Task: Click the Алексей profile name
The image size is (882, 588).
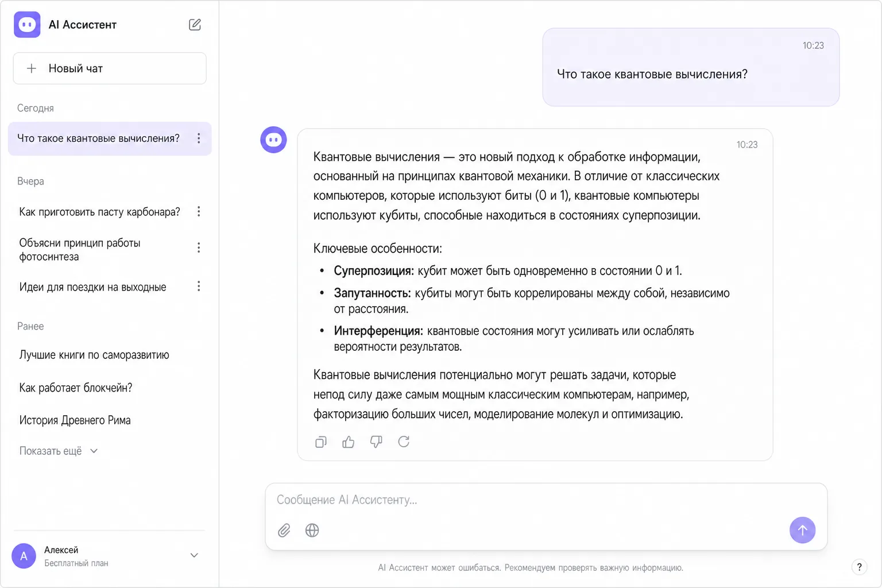Action: [x=61, y=550]
